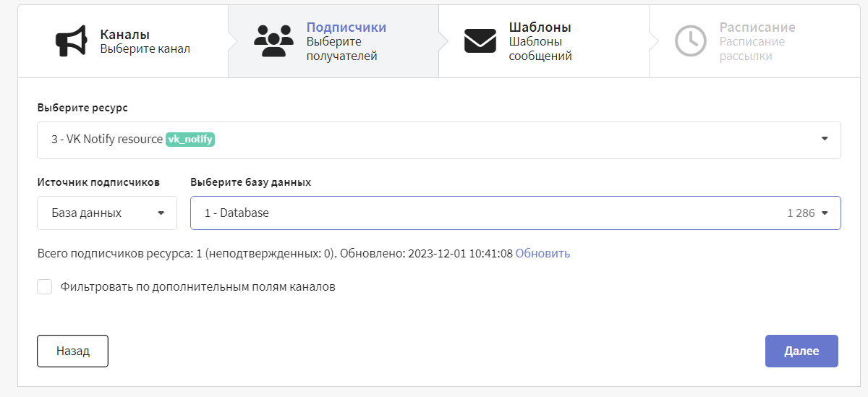
Task: Click the 1 286 subscriber count
Action: click(801, 213)
